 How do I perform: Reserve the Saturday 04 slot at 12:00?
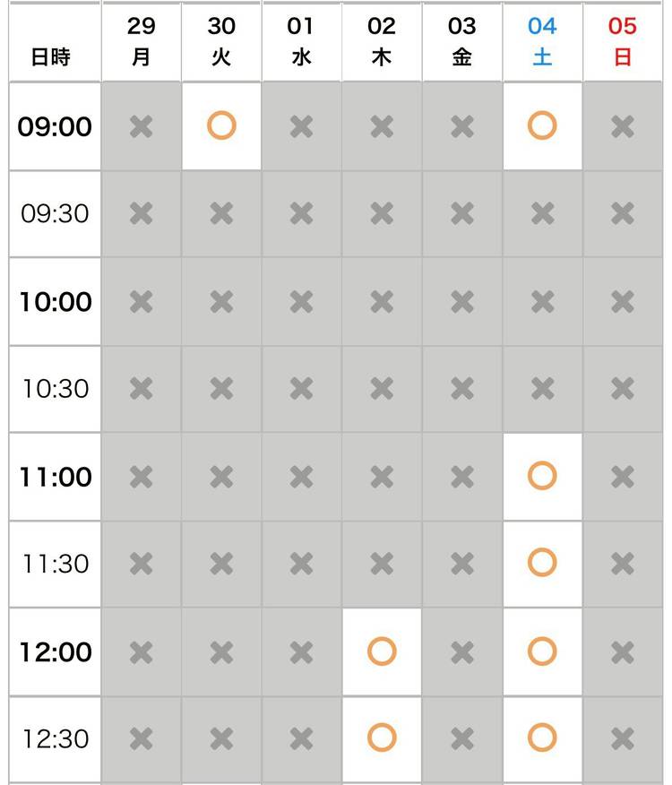pyautogui.click(x=542, y=651)
